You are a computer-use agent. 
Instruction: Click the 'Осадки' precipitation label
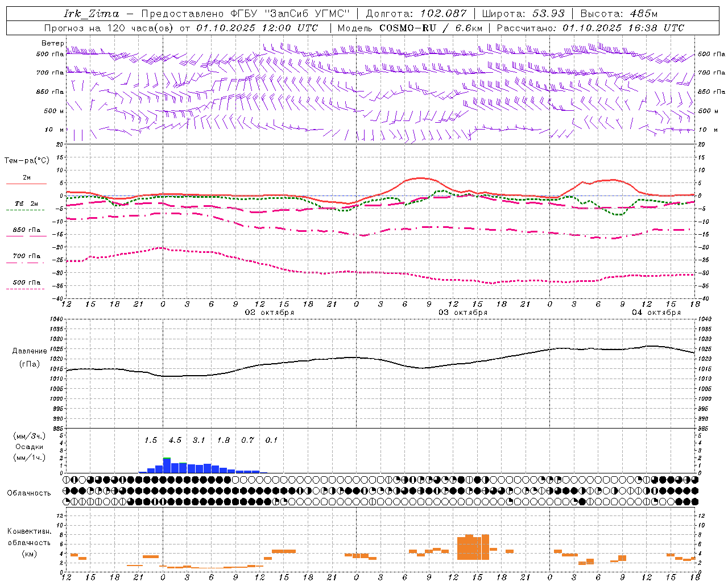tap(29, 447)
